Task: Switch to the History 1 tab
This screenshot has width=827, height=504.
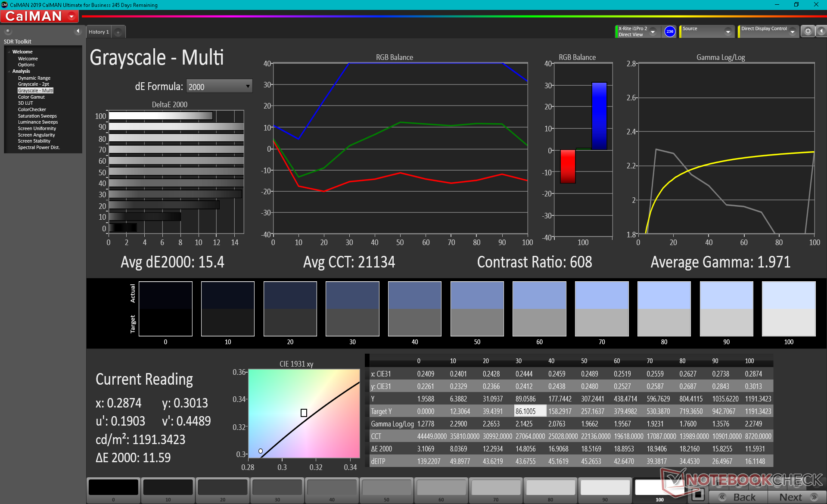Action: click(99, 32)
